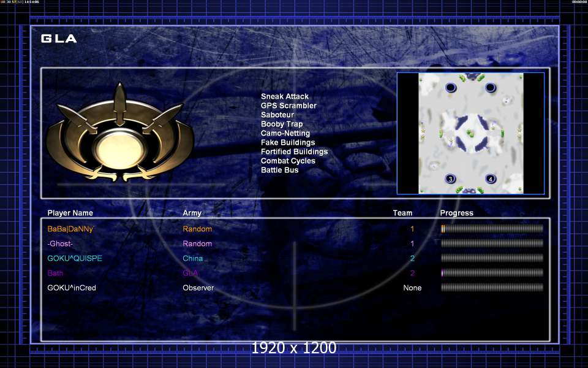Screen dimensions: 588x368
Task: Click the None team for GOKU^inCred
Action: (412, 288)
